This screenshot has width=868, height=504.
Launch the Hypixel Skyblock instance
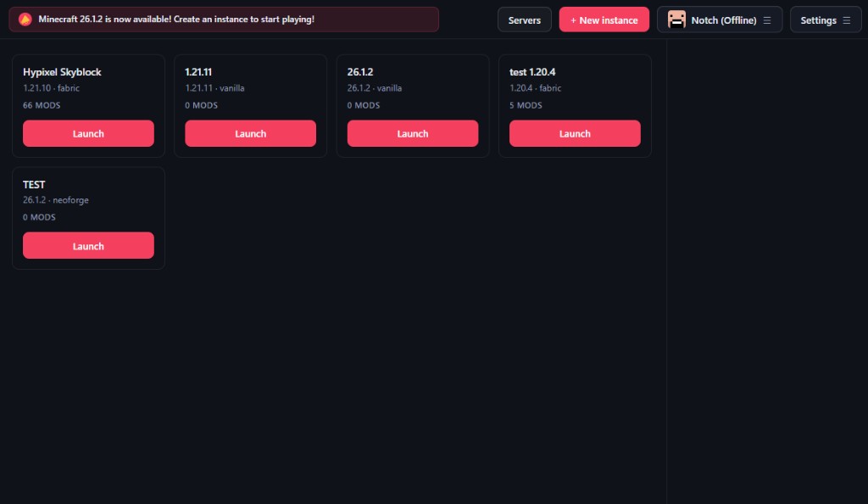point(88,133)
